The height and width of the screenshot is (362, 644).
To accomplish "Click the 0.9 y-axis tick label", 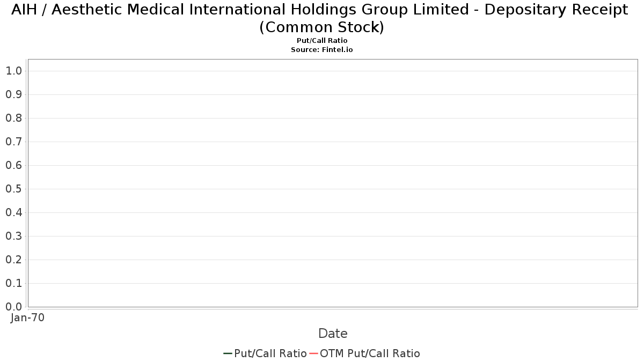I will point(13,94).
